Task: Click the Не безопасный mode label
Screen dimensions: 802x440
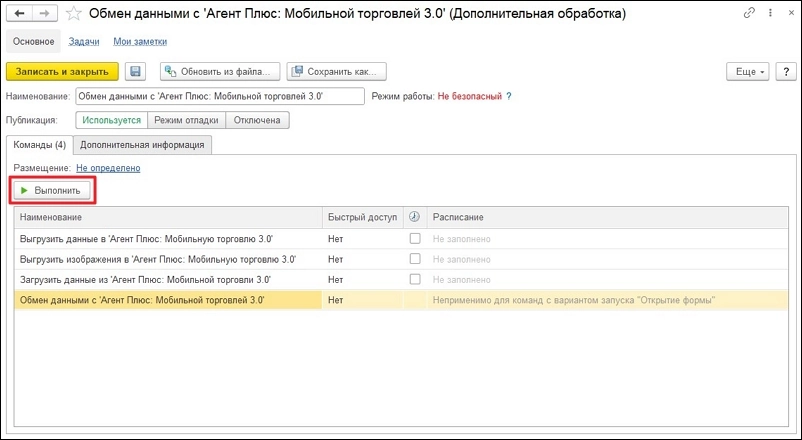Action: [470, 96]
